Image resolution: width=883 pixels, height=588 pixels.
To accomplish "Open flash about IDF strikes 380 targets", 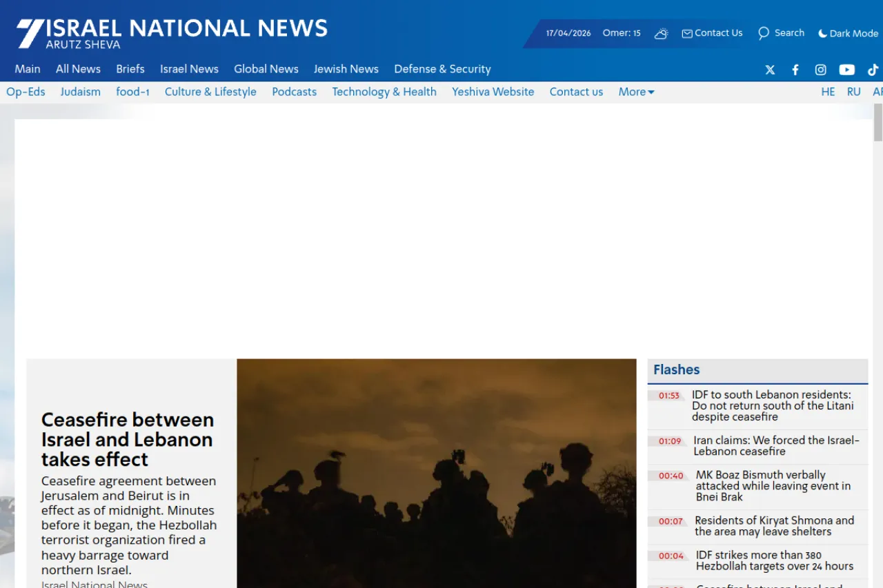I will (x=775, y=560).
